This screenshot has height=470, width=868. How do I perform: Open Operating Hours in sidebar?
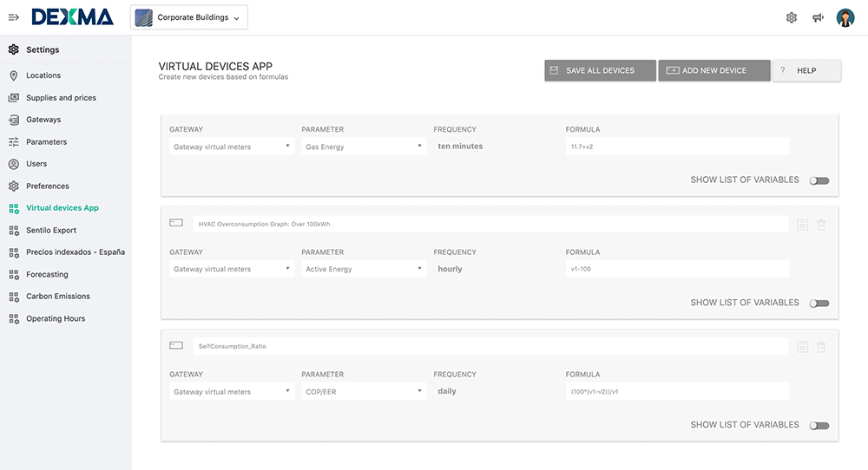coord(56,319)
